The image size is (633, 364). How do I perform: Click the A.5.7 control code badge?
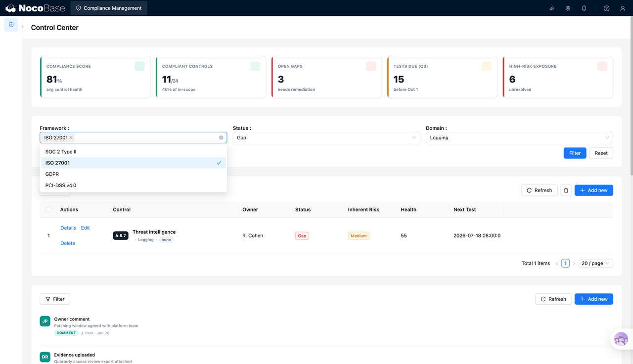pyautogui.click(x=121, y=236)
